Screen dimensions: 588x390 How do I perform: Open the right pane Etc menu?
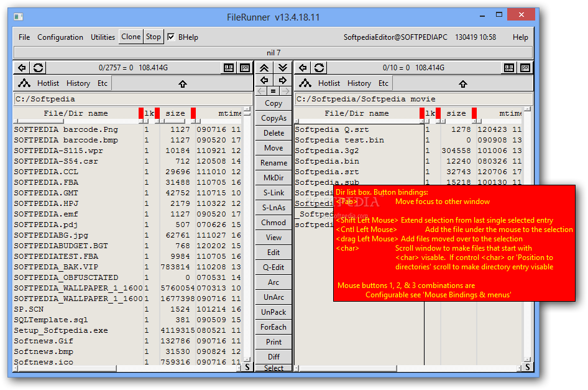click(x=384, y=83)
